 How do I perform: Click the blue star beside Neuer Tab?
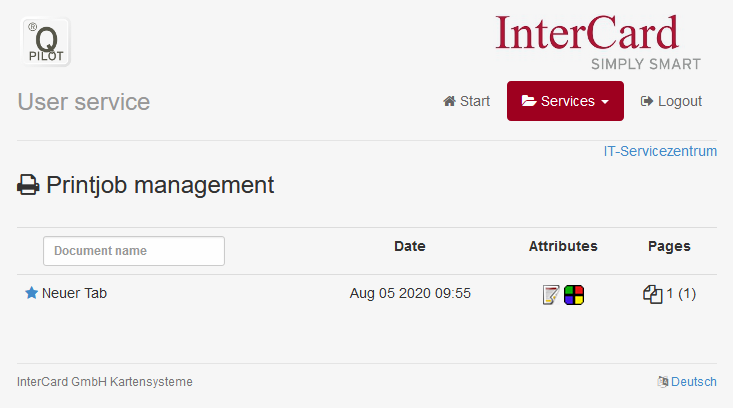coord(31,293)
